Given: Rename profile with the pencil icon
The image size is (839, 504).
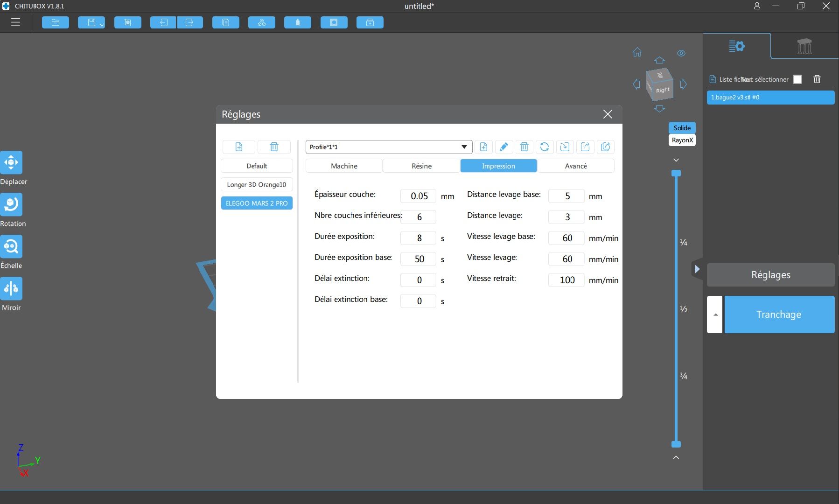Looking at the screenshot, I should [x=504, y=147].
